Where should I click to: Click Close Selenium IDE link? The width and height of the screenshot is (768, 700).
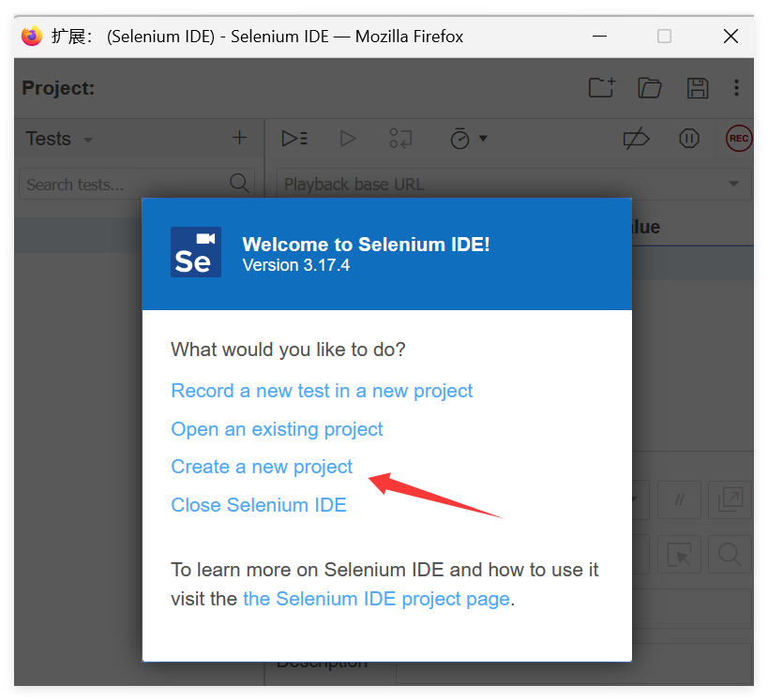[259, 505]
